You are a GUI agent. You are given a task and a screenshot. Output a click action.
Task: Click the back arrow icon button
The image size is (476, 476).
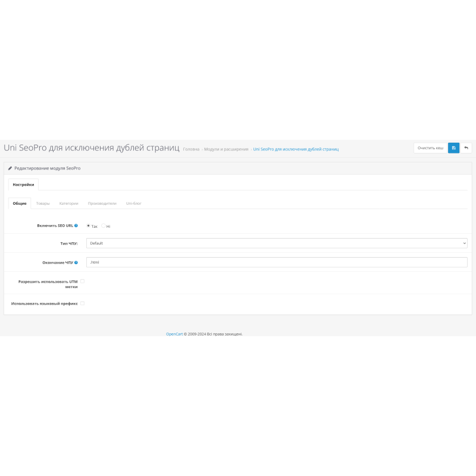click(x=466, y=148)
